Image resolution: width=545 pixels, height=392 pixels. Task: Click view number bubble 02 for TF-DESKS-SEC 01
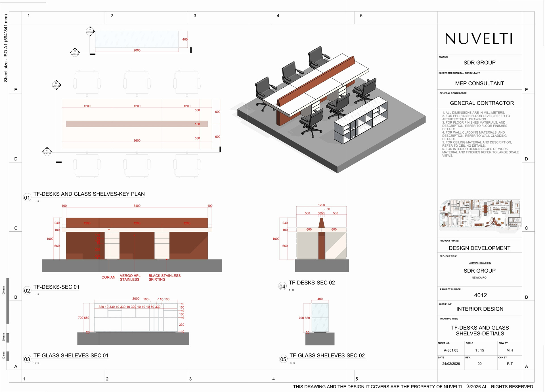click(27, 290)
